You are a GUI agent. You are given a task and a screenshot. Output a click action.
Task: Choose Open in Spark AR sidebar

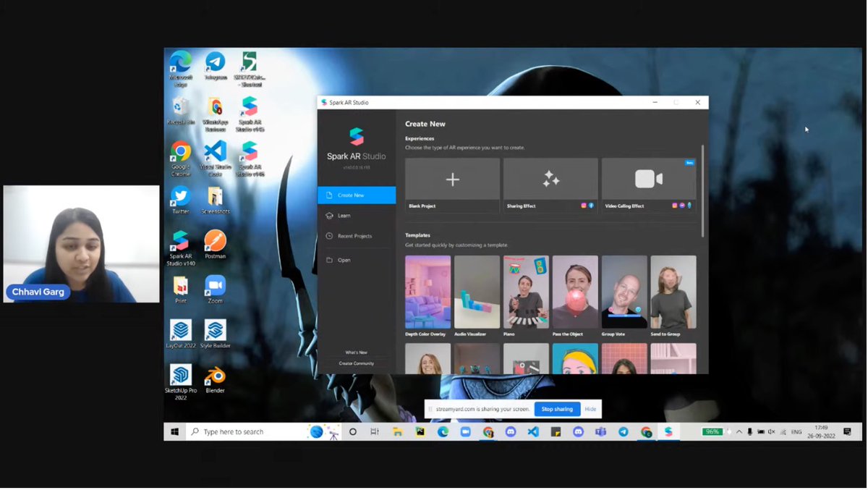pyautogui.click(x=357, y=260)
